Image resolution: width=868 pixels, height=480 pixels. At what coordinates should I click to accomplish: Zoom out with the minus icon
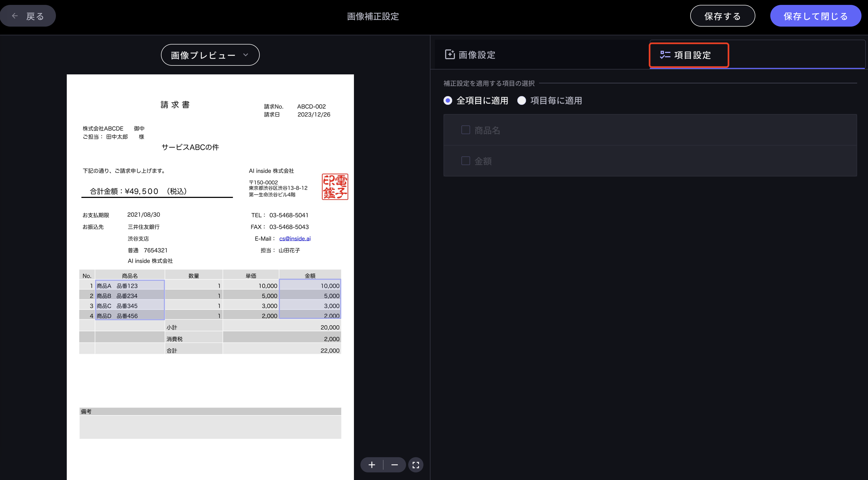(x=395, y=465)
